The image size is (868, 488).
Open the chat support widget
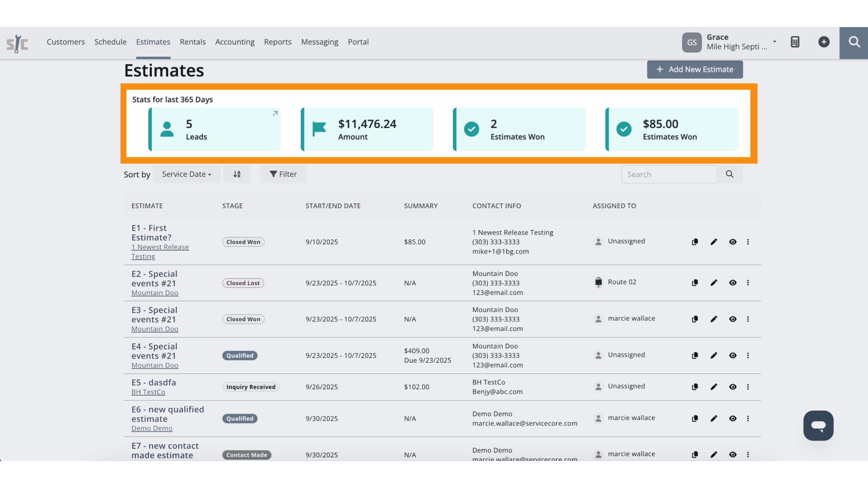click(x=818, y=426)
